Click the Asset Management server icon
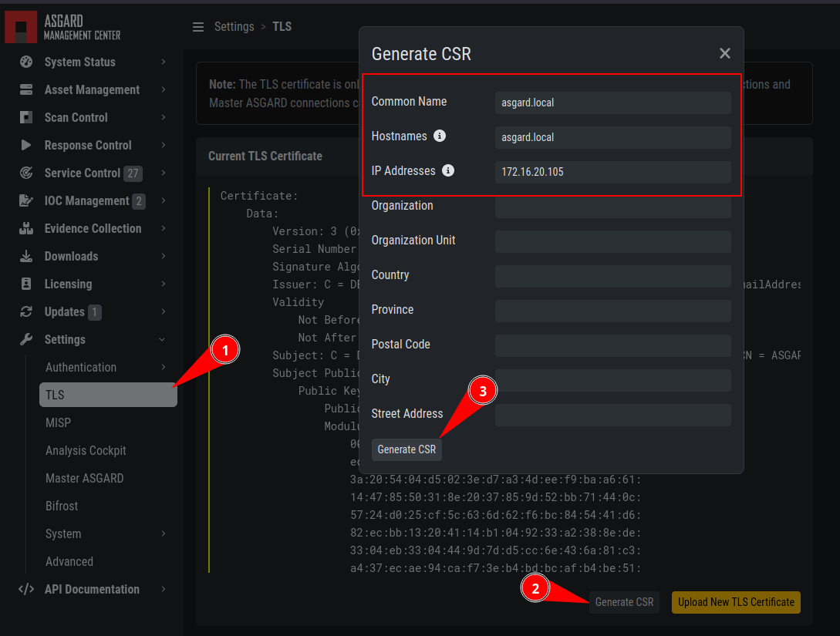 click(x=25, y=89)
